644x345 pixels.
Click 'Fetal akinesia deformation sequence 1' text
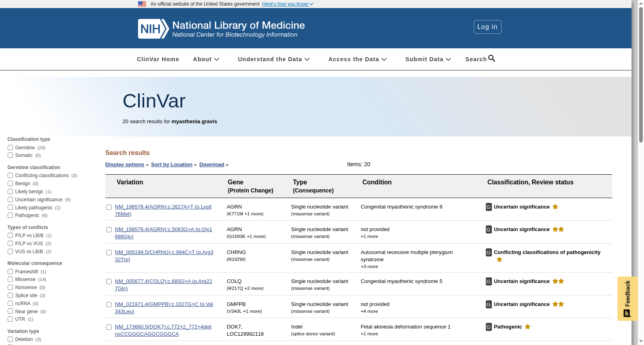(405, 327)
